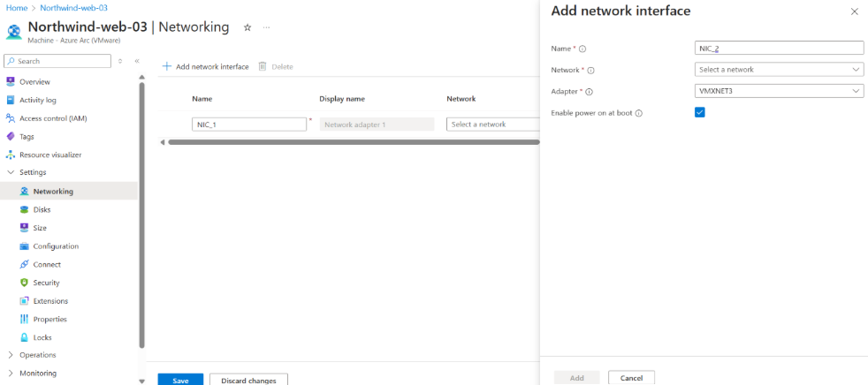Click the info icon next to Name
Image resolution: width=868 pixels, height=385 pixels.
click(x=582, y=49)
